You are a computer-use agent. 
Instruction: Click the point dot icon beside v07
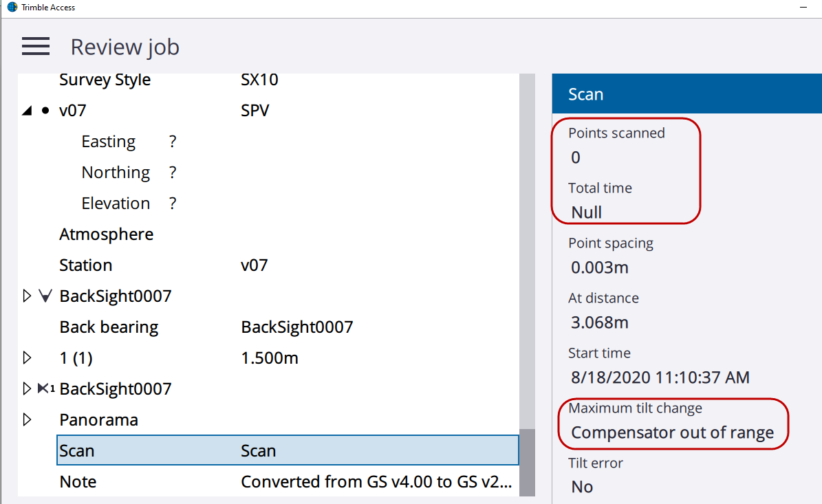tap(45, 111)
